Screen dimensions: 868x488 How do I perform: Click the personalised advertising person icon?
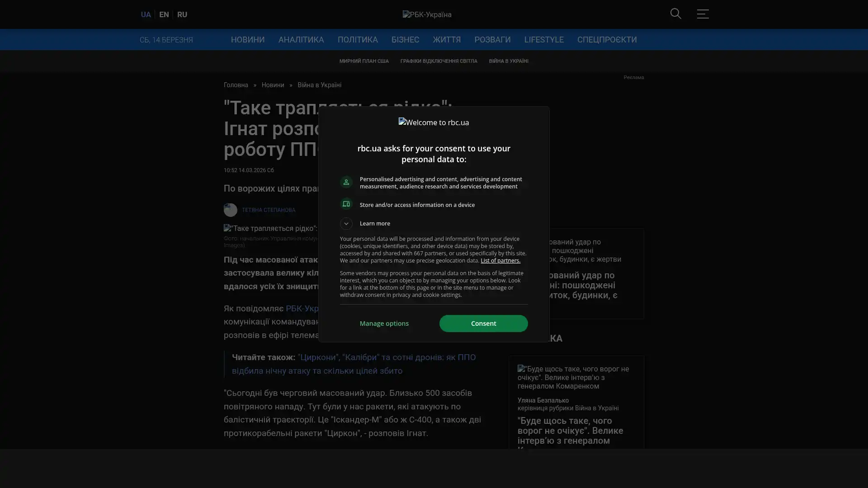(x=346, y=182)
